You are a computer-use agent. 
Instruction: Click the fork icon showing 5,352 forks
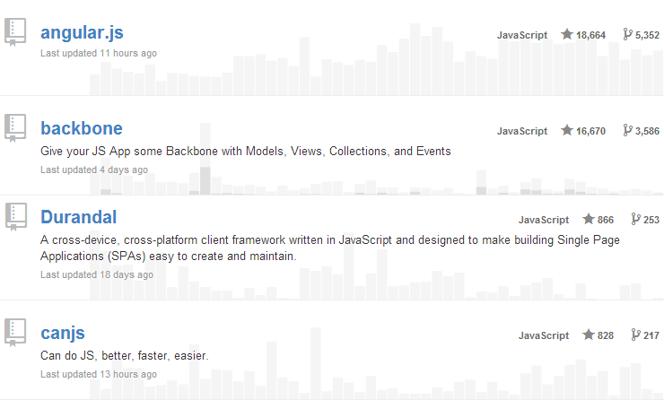click(x=628, y=34)
